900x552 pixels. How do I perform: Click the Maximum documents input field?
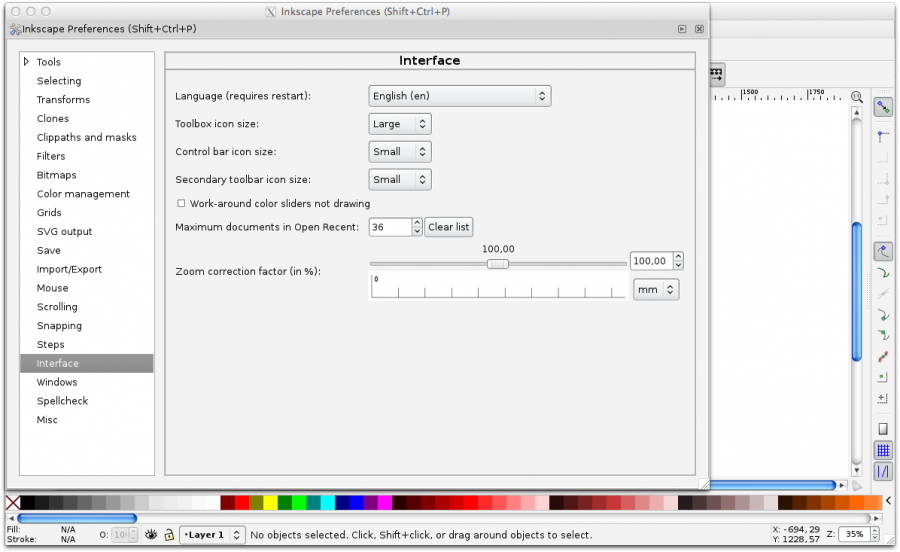389,227
